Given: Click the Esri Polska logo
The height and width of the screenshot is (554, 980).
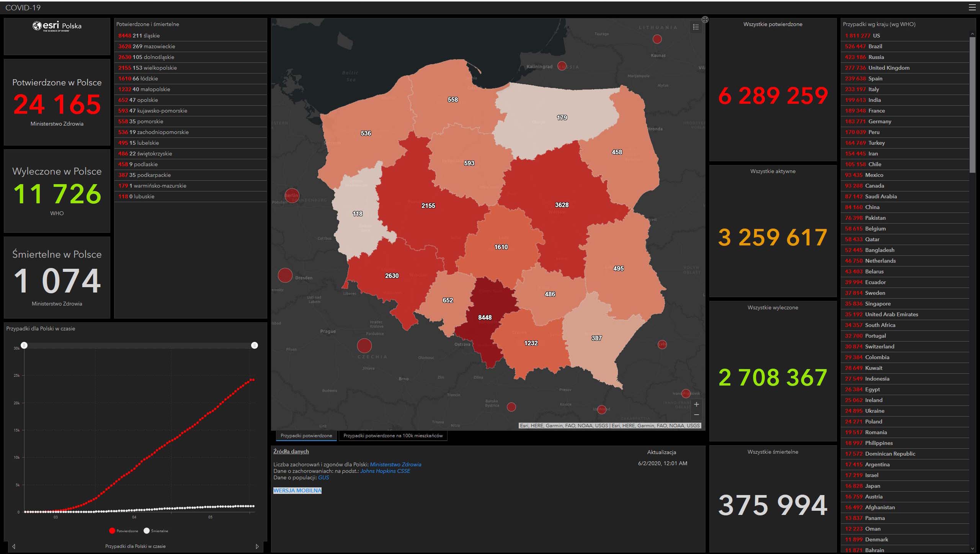Looking at the screenshot, I should 57,26.
